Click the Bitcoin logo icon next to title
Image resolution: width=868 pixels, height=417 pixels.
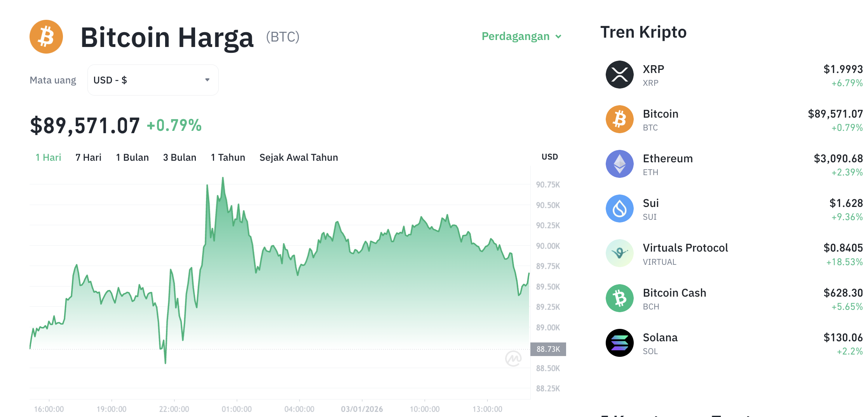click(45, 36)
